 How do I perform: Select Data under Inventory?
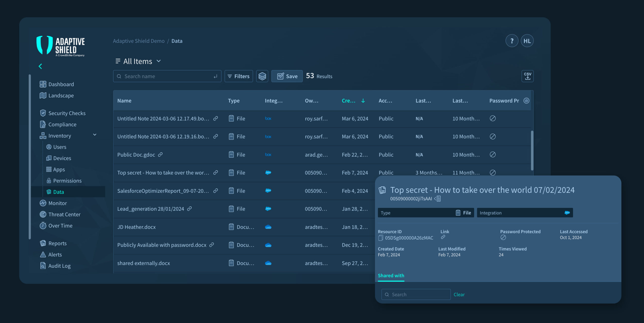point(68,192)
